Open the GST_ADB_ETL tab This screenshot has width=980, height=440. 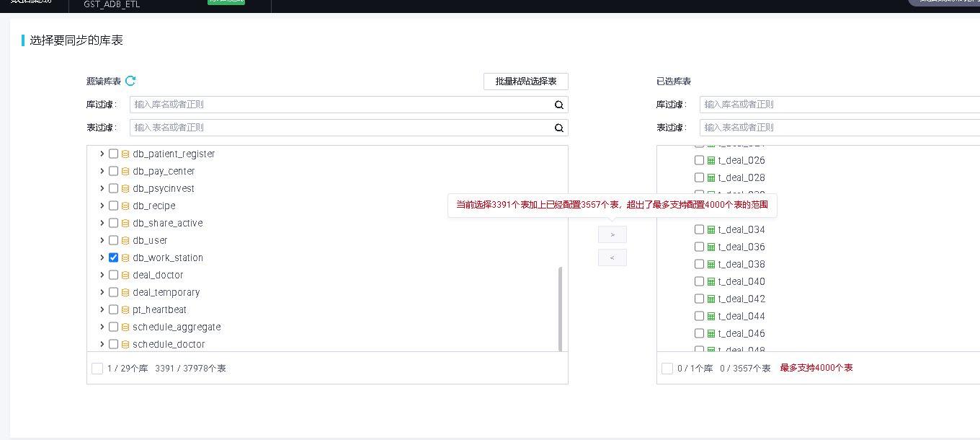(x=112, y=4)
